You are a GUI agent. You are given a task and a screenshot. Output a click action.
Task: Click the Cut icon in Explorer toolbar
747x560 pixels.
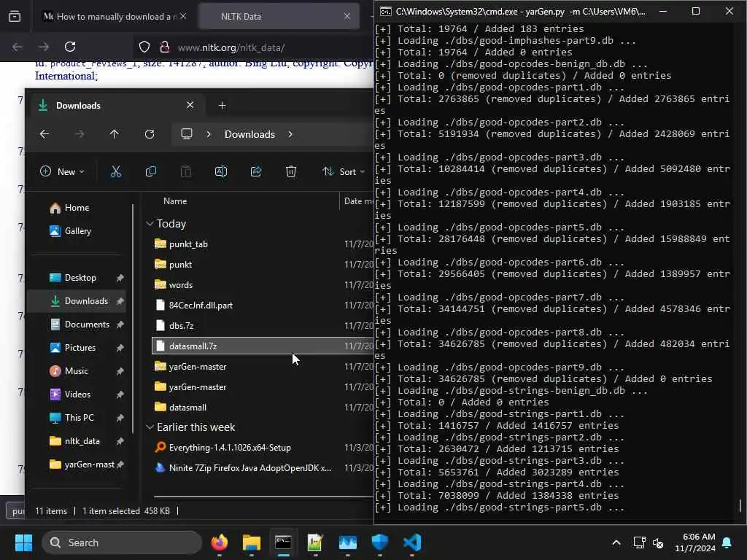(116, 171)
